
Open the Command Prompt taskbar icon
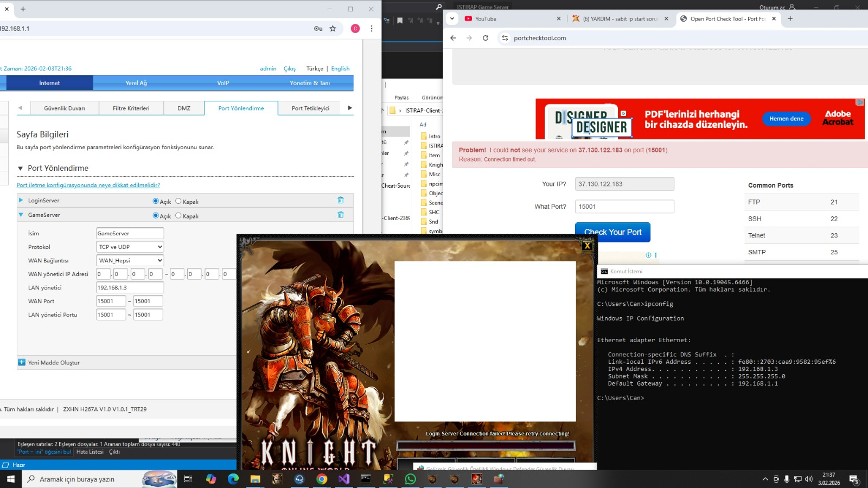tap(366, 479)
